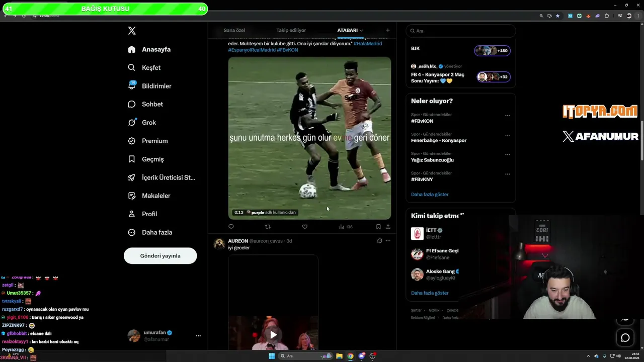
Task: Open the floating chat bubble button
Action: [x=625, y=338]
